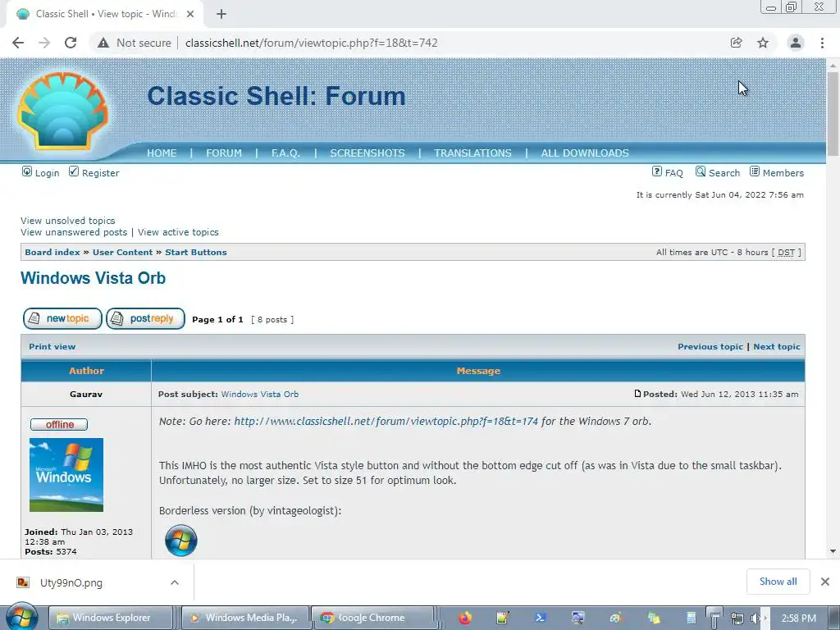Open the Chrome profile avatar
Screen dimensions: 840x630
(x=796, y=43)
